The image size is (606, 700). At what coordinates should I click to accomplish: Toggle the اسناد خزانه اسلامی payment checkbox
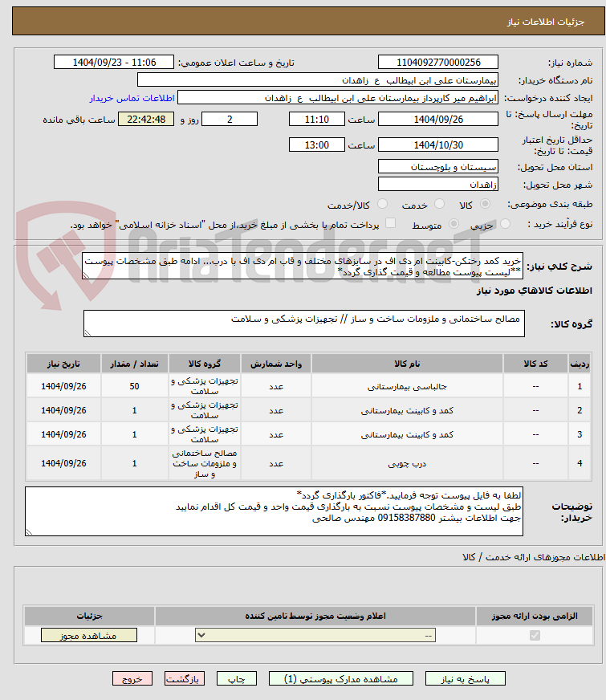[390, 223]
